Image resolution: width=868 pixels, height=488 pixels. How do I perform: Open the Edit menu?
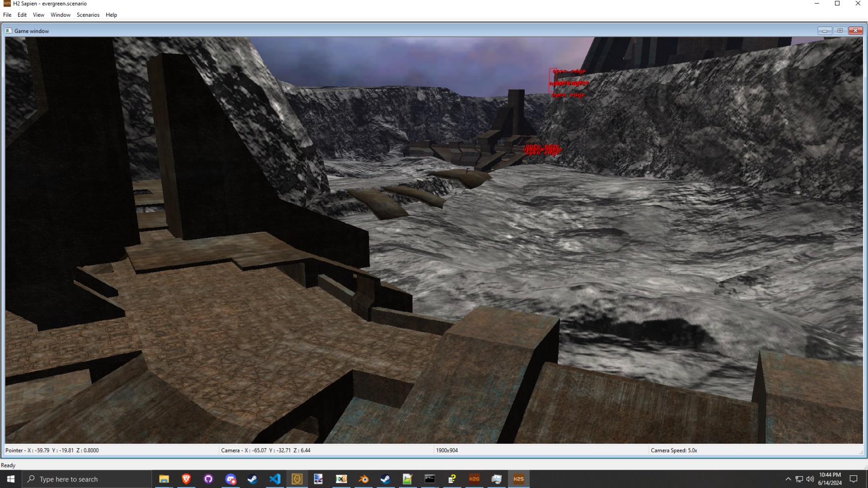point(22,15)
